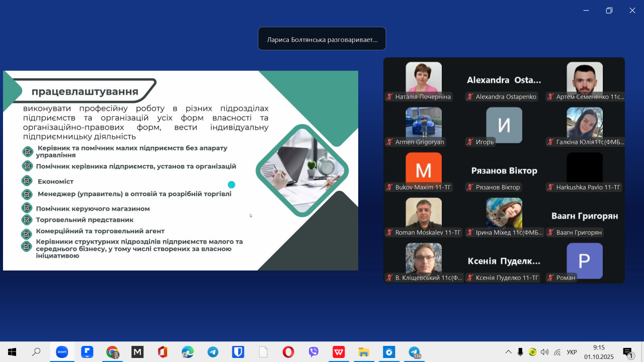Select Armen Grigoryan's participant tile
Screen dimensions: 644x362
pos(424,125)
